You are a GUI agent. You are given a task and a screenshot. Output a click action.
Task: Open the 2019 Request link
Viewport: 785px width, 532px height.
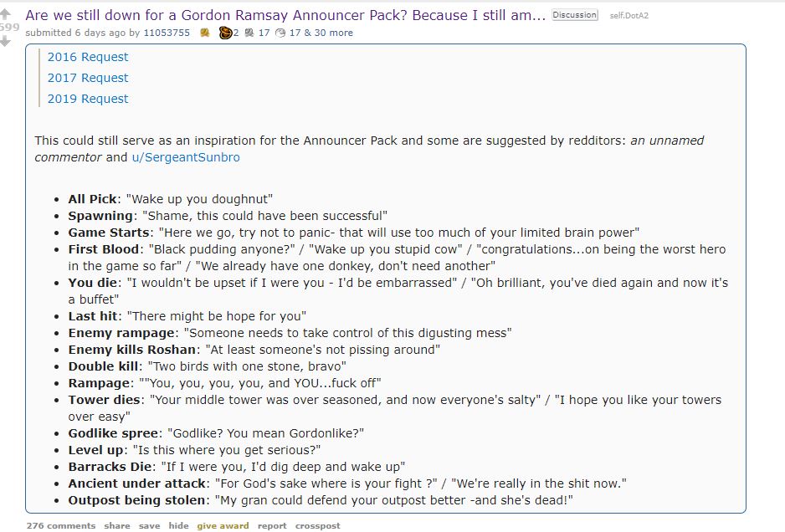pyautogui.click(x=88, y=99)
